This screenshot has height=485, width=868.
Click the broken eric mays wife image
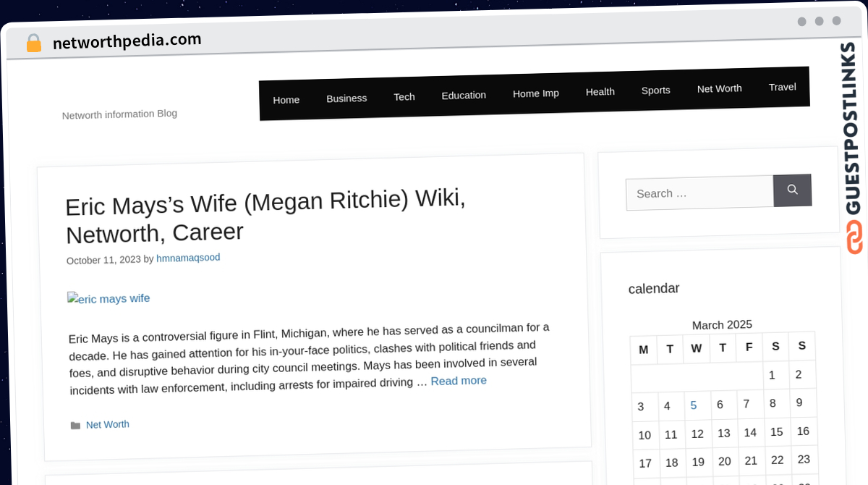click(109, 298)
